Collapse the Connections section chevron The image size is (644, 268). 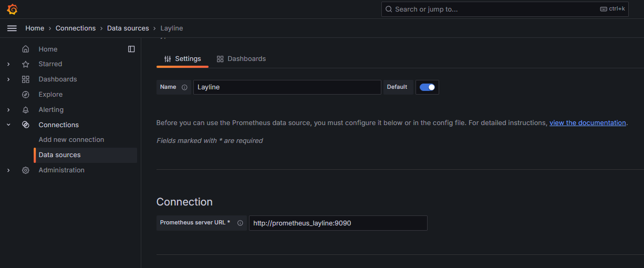pos(8,125)
